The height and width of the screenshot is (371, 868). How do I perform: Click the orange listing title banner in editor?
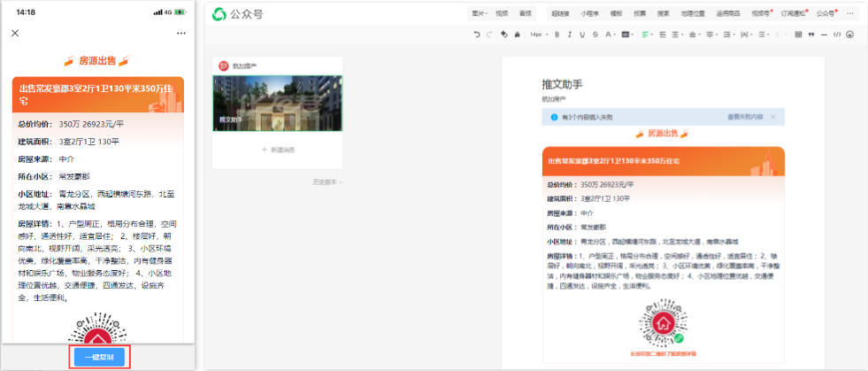coord(664,161)
